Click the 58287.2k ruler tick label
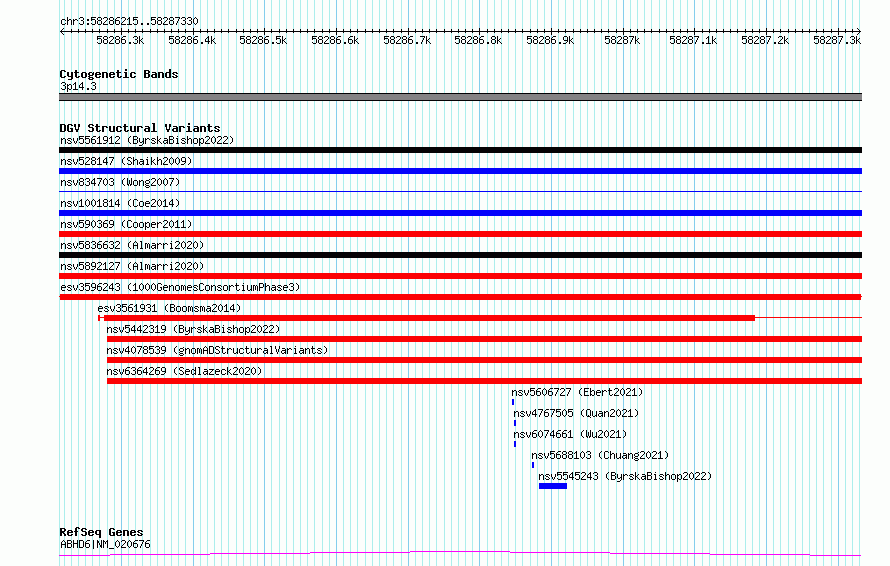890x566 pixels. tap(765, 40)
